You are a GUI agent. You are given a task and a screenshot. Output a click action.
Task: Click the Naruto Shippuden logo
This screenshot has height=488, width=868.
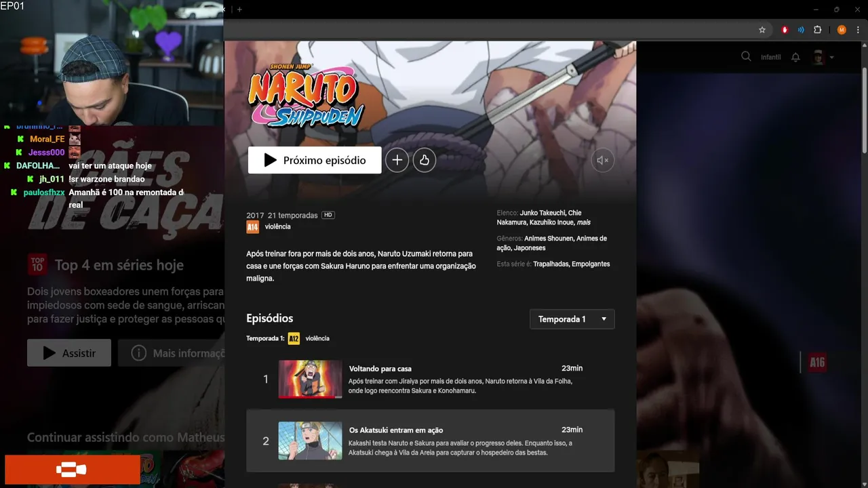coord(306,94)
